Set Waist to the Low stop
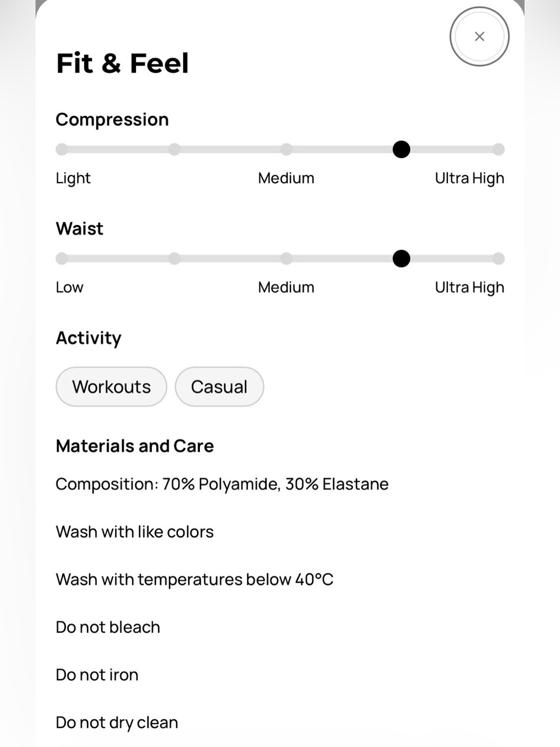The image size is (560, 747). coord(62,259)
